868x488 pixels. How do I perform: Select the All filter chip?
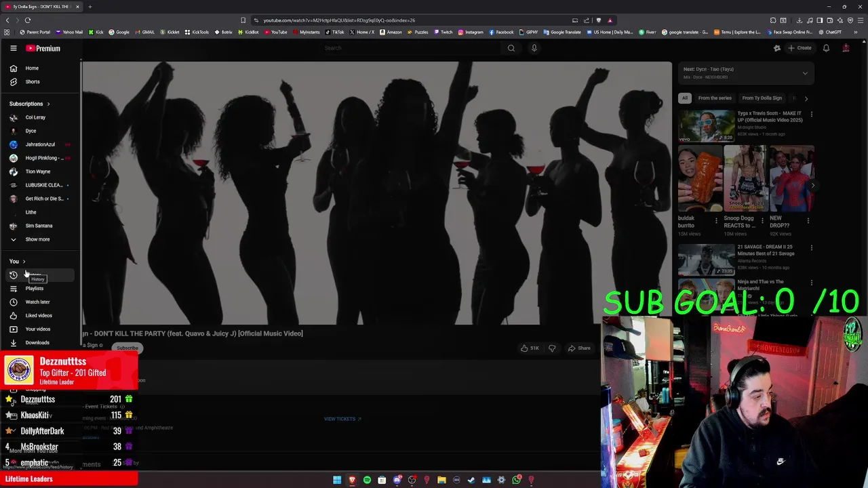685,98
